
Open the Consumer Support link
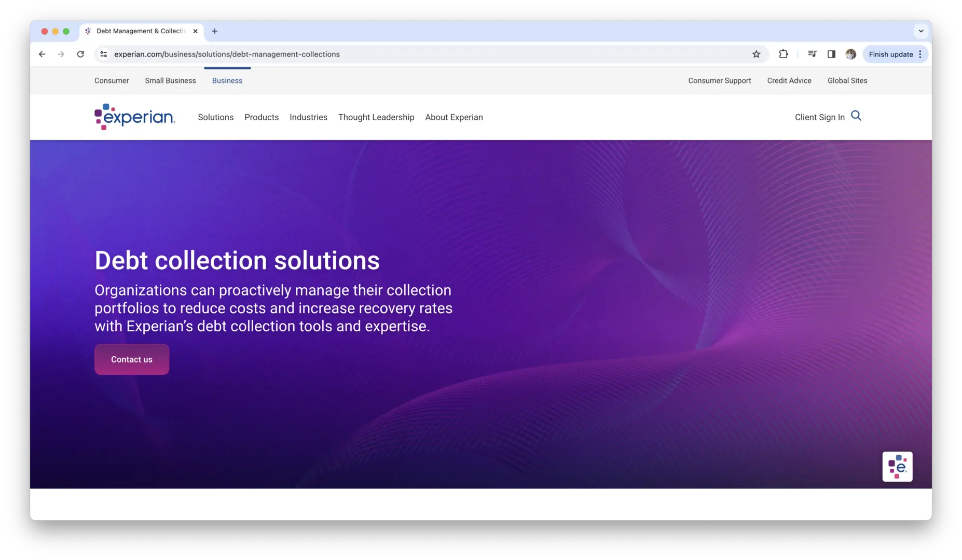720,80
